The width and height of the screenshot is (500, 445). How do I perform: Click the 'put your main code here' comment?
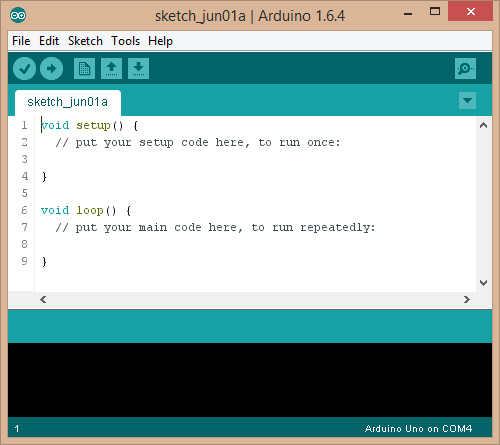[215, 228]
